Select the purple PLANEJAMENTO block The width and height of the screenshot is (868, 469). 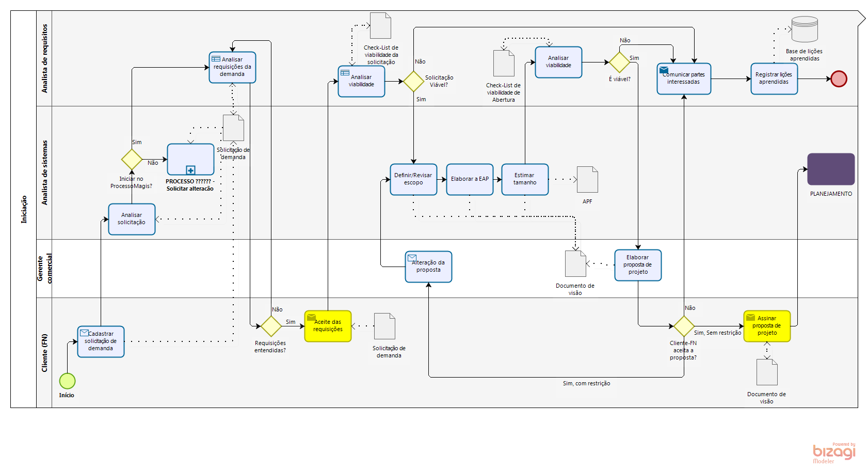(x=831, y=169)
